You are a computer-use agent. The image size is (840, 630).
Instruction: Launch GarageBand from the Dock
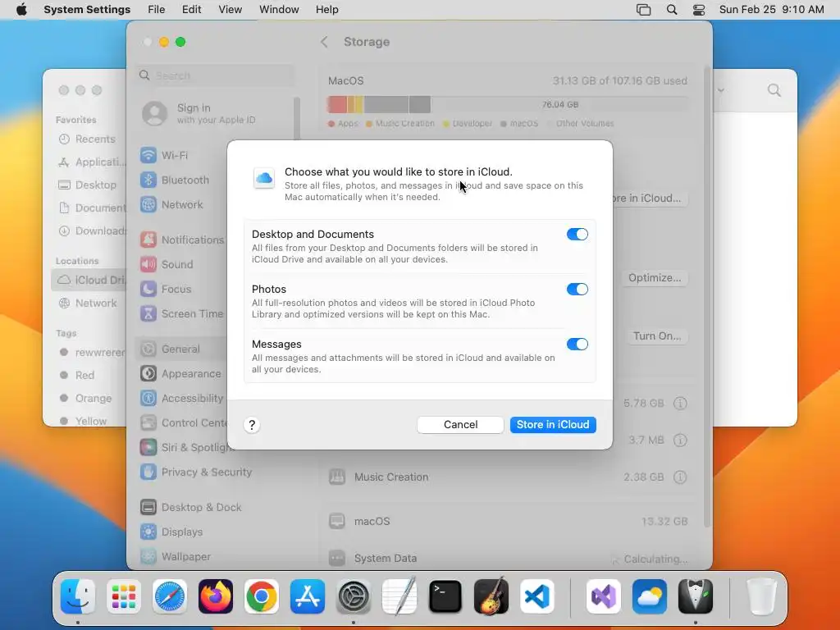(491, 596)
